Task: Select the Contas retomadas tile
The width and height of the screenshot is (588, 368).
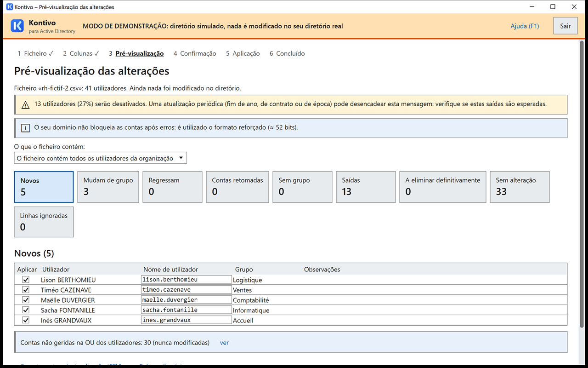Action: pos(237,187)
